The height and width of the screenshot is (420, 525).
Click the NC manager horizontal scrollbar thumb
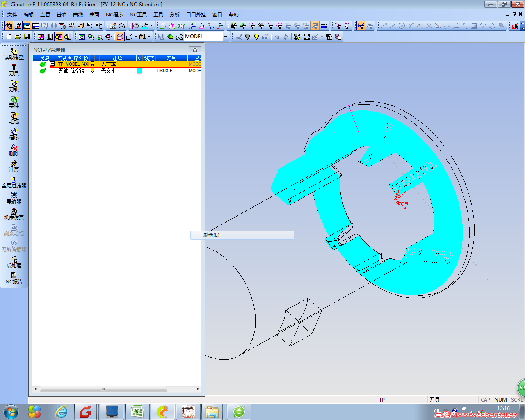tap(103, 389)
